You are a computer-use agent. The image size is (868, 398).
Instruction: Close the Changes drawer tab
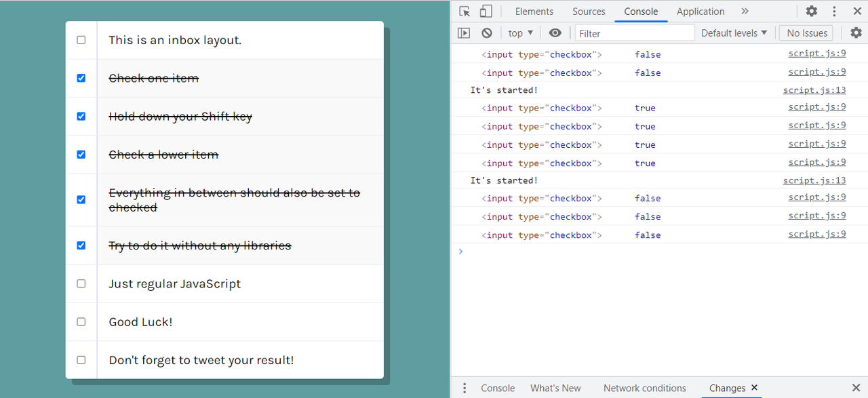click(754, 388)
